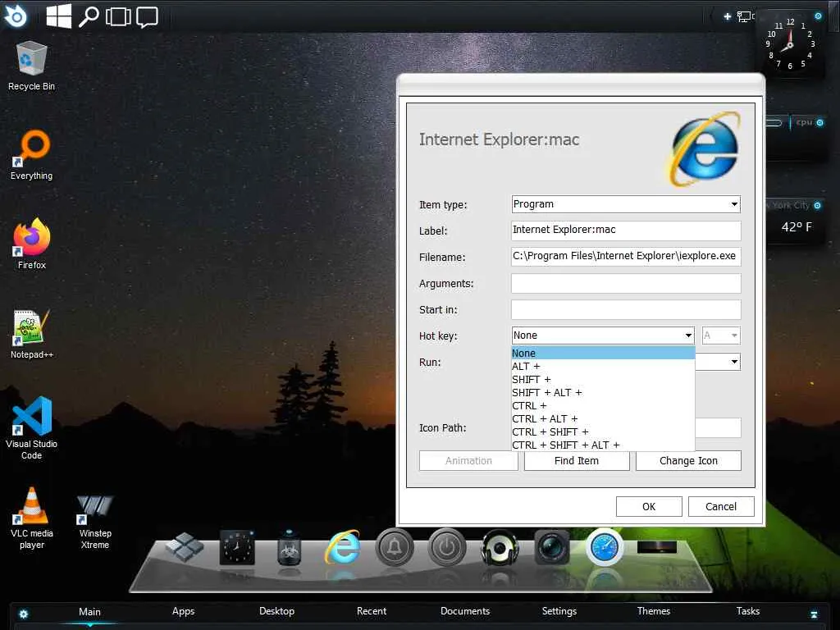
Task: Switch to the Recent shelf tab
Action: pos(372,611)
